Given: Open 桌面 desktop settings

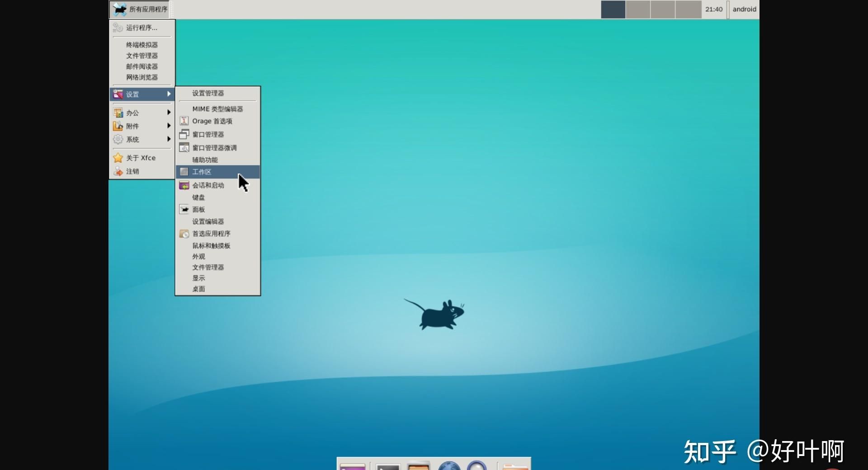Looking at the screenshot, I should 218,289.
